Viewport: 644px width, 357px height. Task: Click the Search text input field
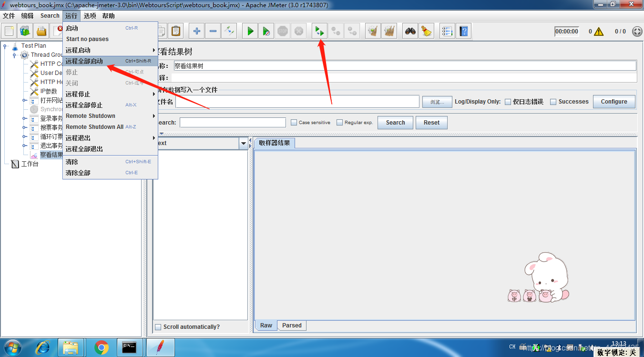pyautogui.click(x=233, y=123)
